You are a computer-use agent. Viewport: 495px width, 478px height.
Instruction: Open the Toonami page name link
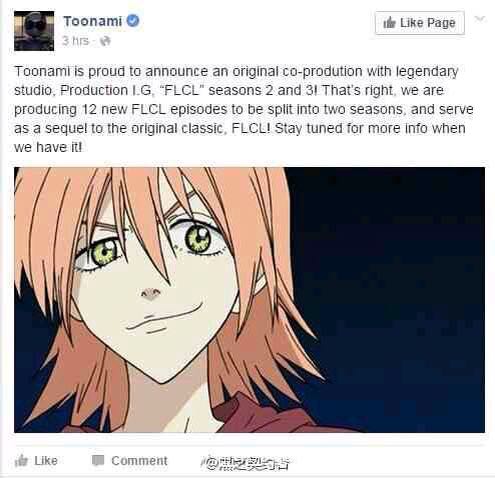(92, 21)
